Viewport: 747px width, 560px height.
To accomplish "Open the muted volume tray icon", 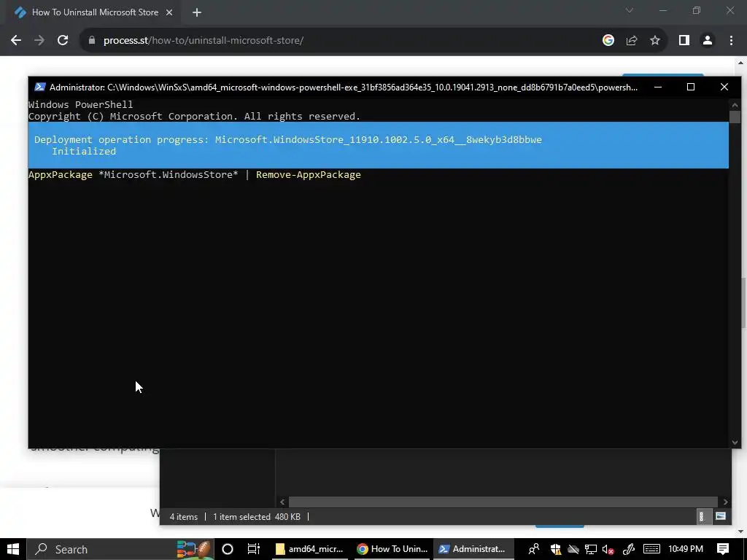I will coord(608,549).
